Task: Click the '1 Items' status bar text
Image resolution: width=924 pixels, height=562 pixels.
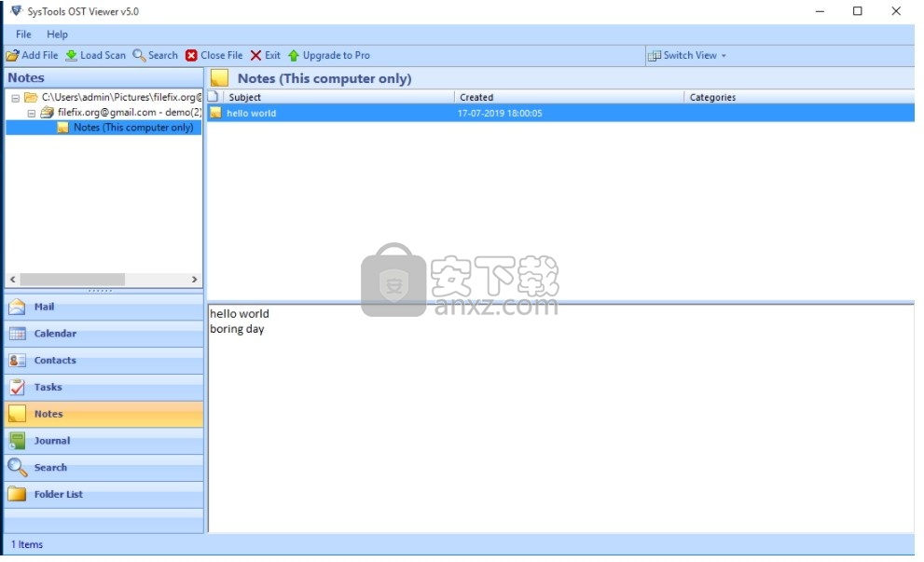Action: coord(27,544)
